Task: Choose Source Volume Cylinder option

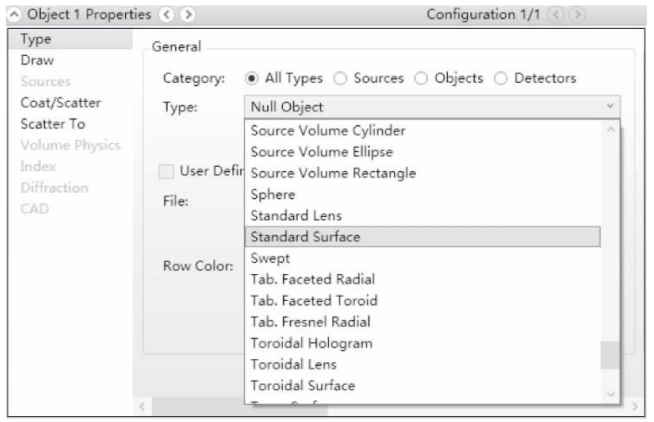Action: point(320,130)
